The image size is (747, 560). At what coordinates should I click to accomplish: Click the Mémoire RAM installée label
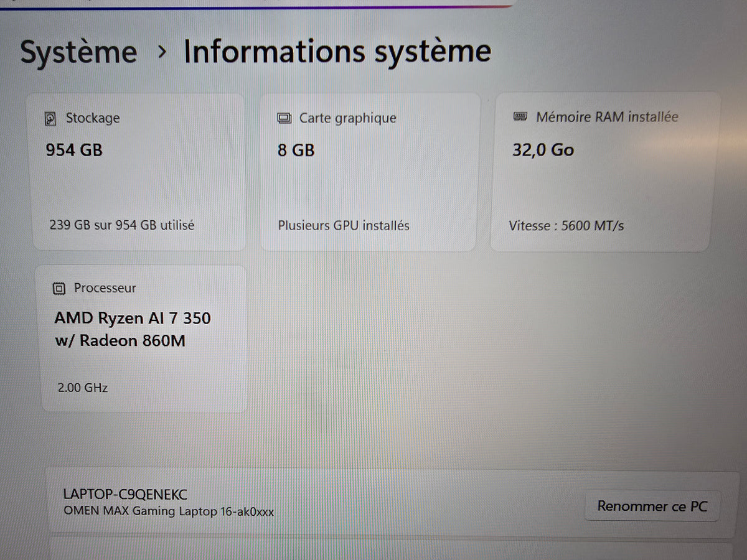point(607,117)
